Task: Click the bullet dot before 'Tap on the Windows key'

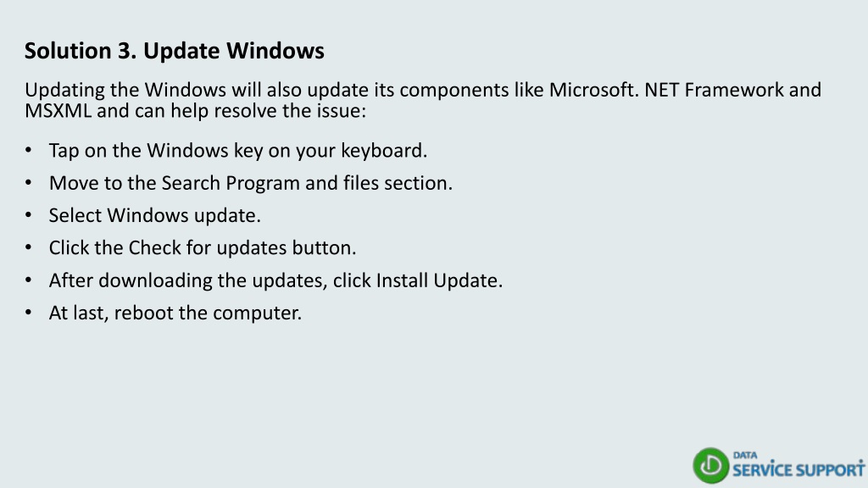Action: coord(28,150)
